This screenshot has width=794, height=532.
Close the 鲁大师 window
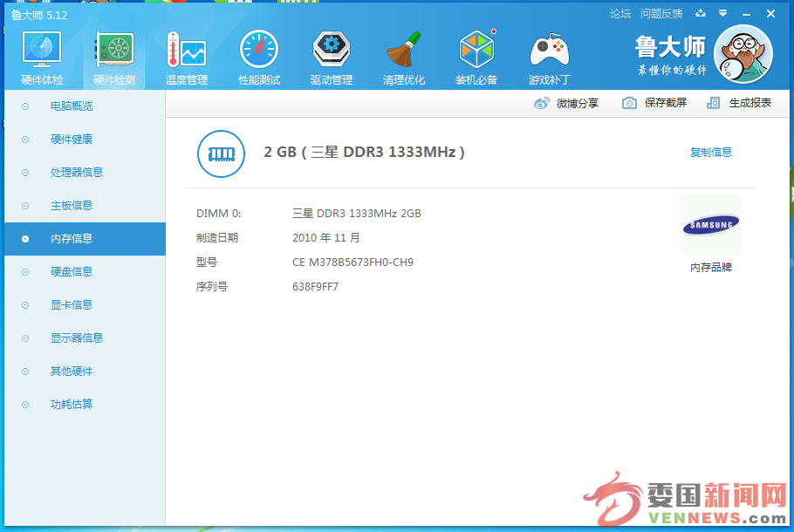click(770, 14)
